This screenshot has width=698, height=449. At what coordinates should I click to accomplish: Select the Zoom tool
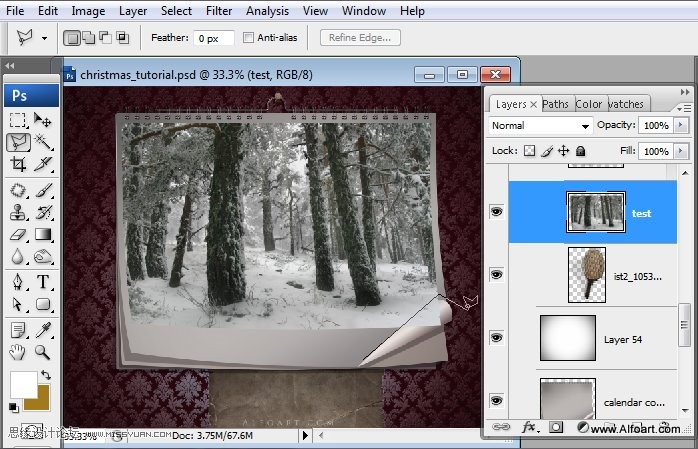[x=43, y=352]
